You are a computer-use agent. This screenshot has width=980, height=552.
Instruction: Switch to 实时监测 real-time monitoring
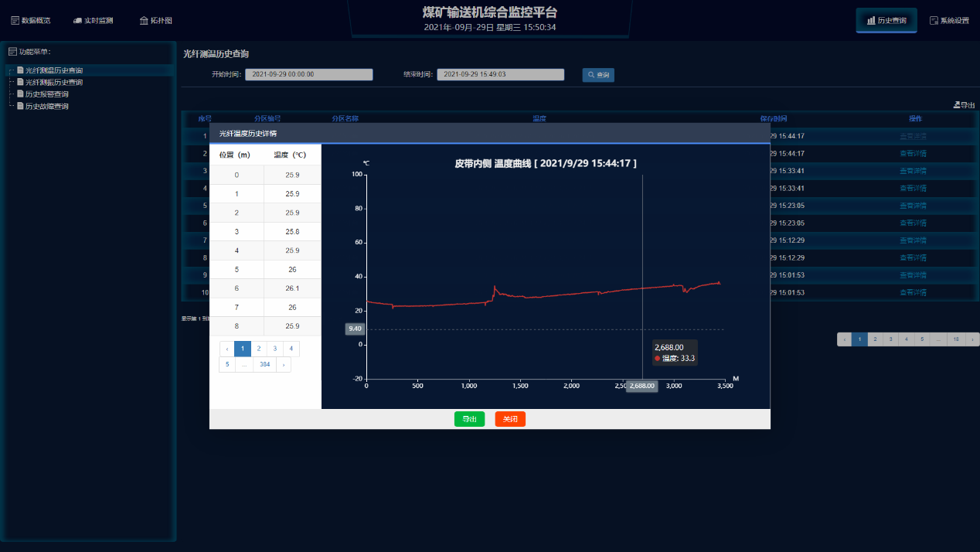[x=94, y=21]
